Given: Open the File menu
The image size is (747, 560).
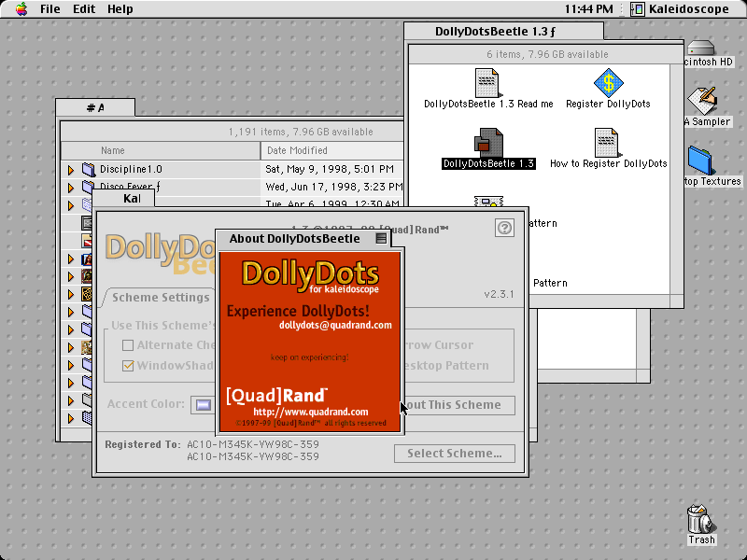Looking at the screenshot, I should (x=50, y=9).
